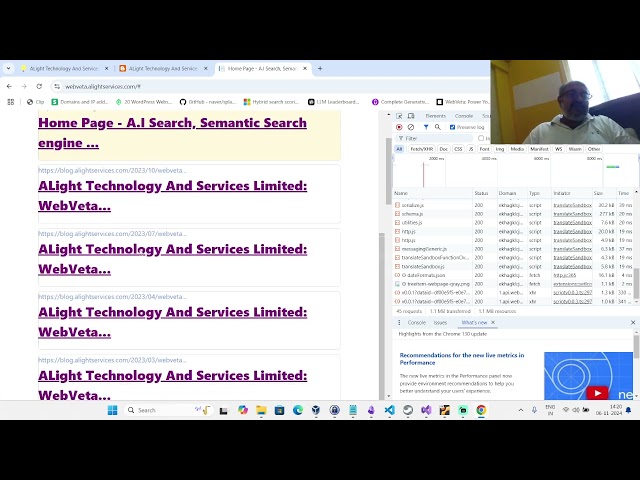Filter requests by Other type
Screen dimensions: 640x480
(x=594, y=149)
